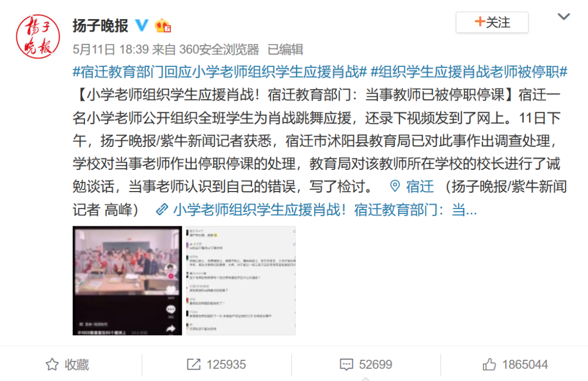588x381 pixels.
Task: Like the post with thumbs-up icon
Action: (489, 364)
